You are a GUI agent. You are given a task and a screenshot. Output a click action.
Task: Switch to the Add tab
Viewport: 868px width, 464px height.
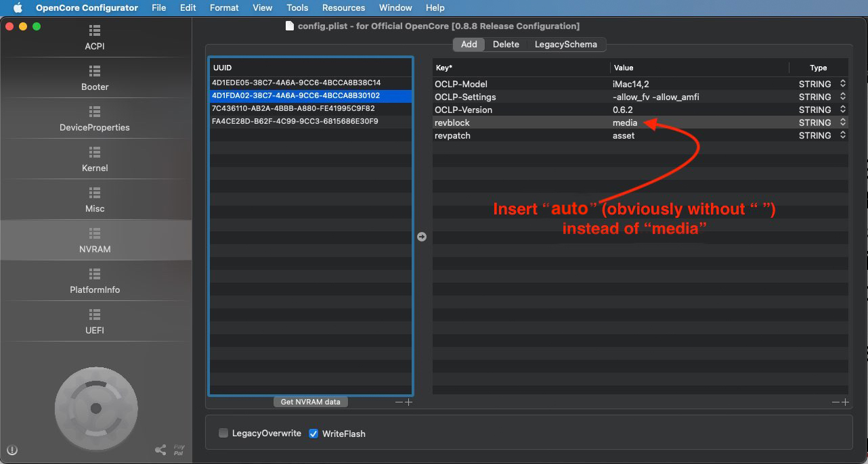click(x=469, y=45)
